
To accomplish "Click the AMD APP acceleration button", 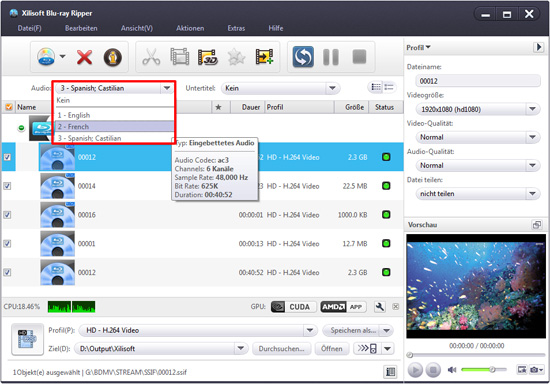I will tap(343, 307).
